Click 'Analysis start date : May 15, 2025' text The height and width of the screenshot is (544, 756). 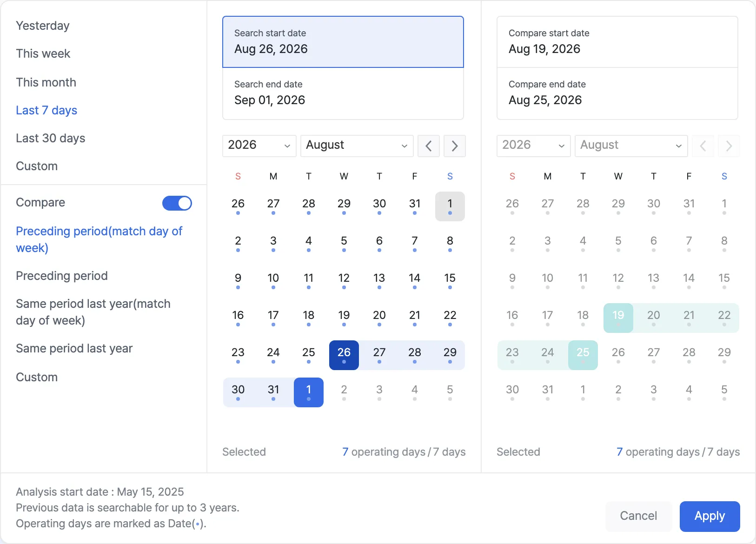100,492
